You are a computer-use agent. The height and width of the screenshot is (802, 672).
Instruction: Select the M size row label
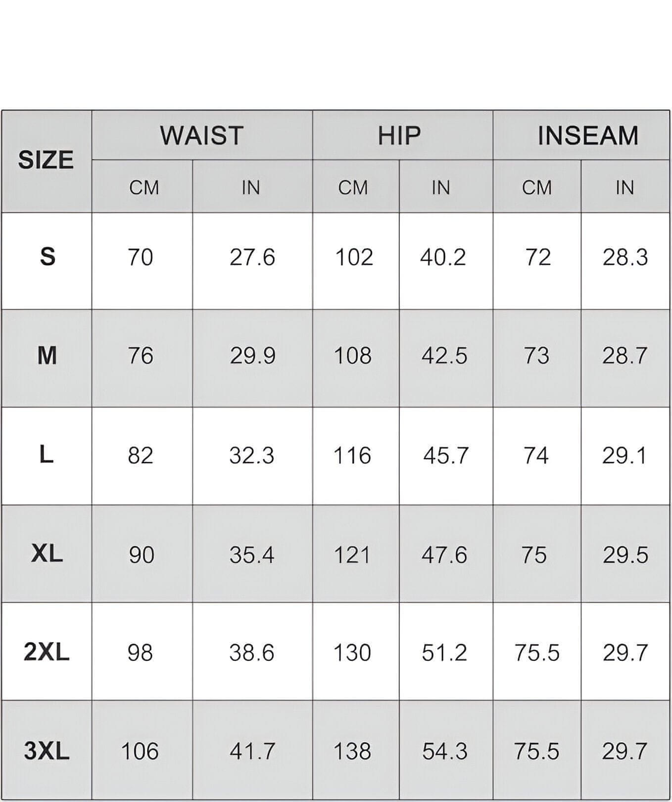(x=47, y=355)
